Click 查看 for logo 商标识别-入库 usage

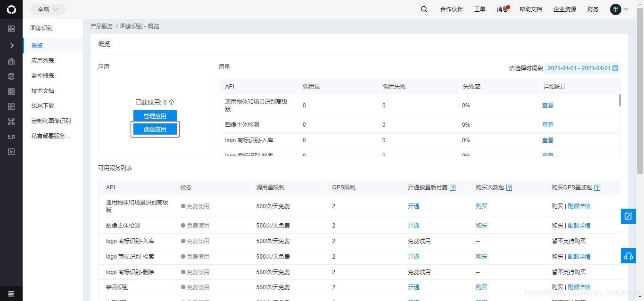[548, 140]
